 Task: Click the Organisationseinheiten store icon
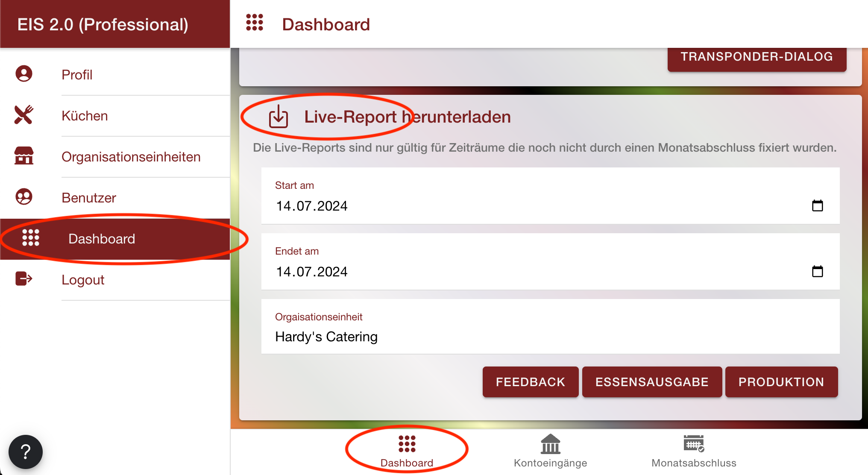[x=24, y=156]
